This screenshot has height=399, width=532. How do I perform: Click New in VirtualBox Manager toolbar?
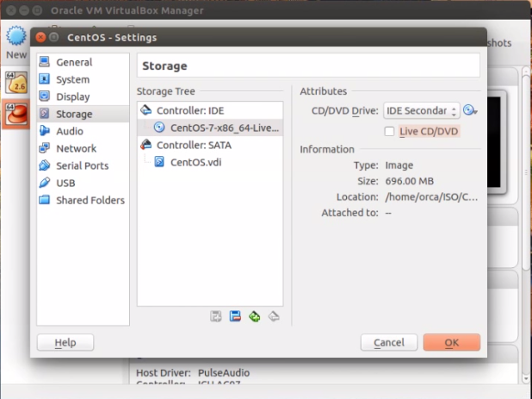[16, 42]
